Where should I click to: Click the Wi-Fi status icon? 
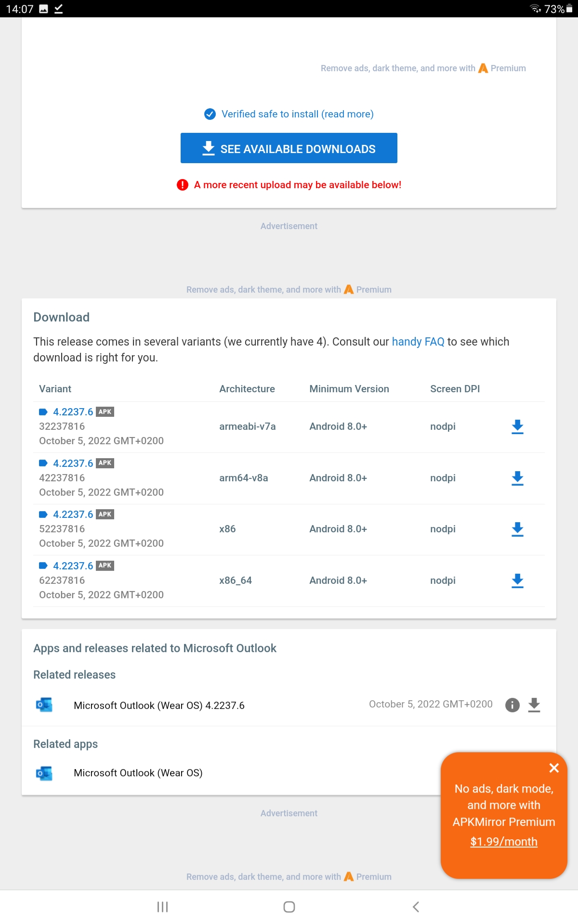[535, 9]
